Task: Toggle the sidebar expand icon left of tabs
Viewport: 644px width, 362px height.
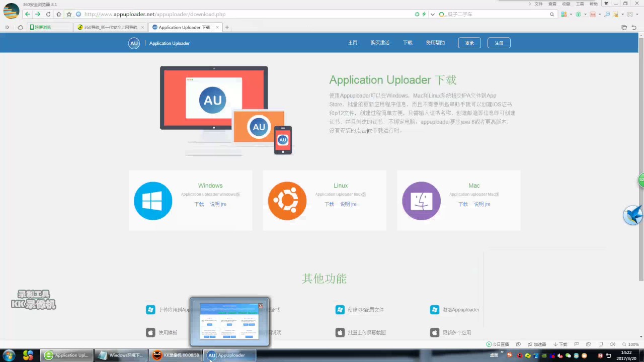Action: 7,27
